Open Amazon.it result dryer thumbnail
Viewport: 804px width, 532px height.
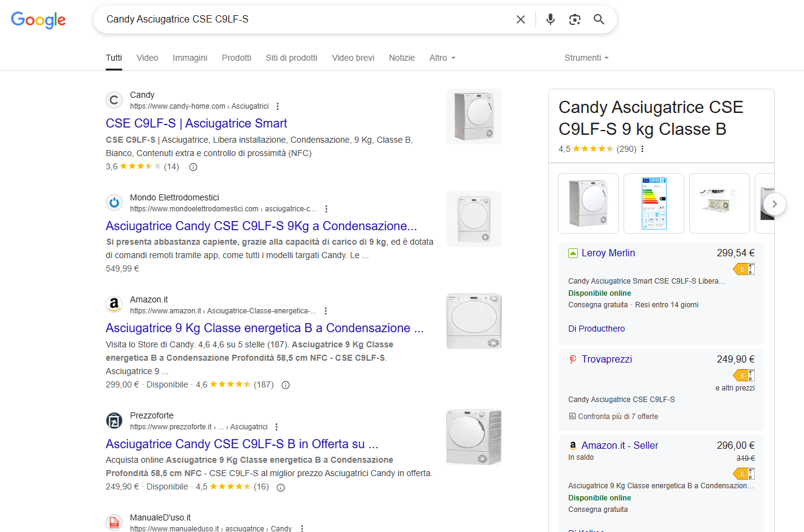tap(474, 321)
